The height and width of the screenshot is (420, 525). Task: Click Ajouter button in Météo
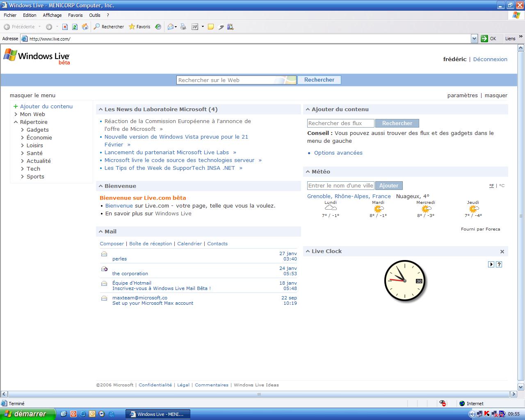tap(389, 186)
